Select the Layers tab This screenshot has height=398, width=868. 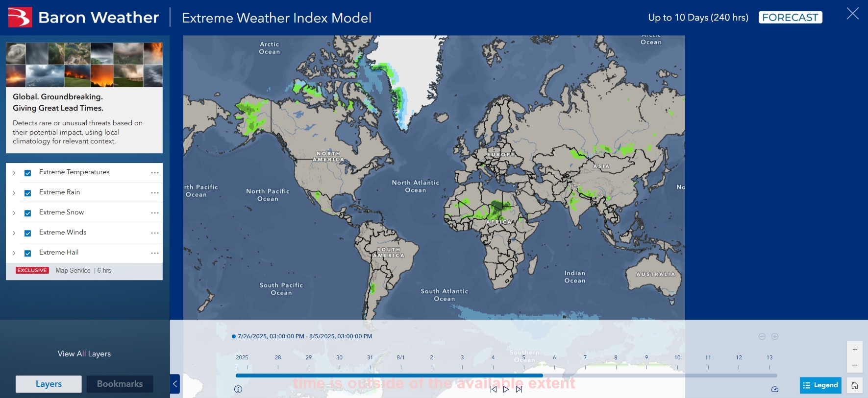tap(49, 384)
